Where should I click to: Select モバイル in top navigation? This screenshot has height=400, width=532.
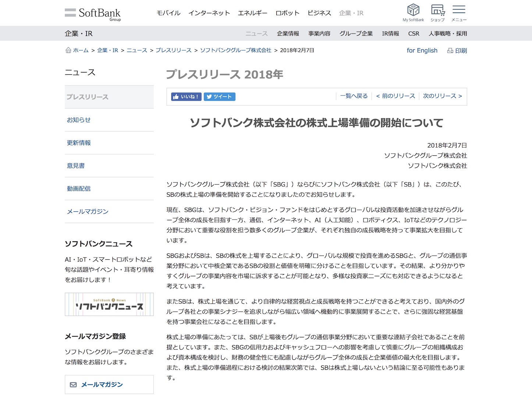169,13
